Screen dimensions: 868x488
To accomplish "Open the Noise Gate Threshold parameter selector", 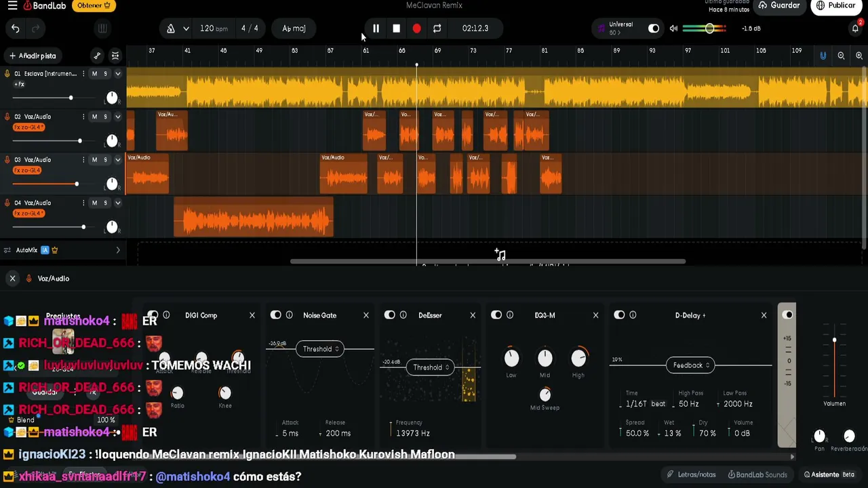I will click(320, 349).
